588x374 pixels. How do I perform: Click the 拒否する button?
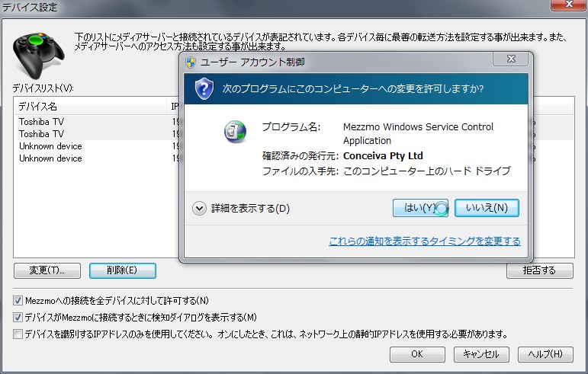pos(540,270)
